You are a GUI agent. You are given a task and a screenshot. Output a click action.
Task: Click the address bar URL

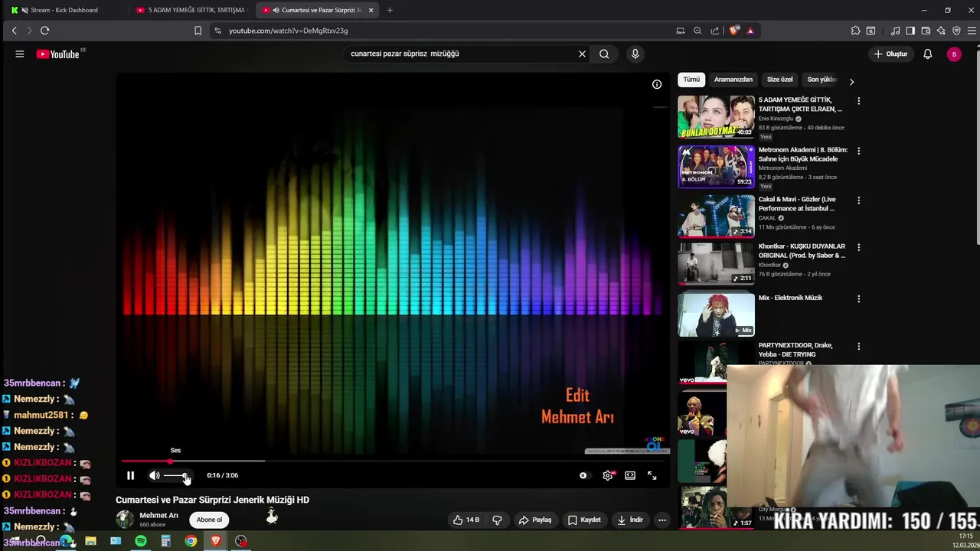(x=288, y=31)
